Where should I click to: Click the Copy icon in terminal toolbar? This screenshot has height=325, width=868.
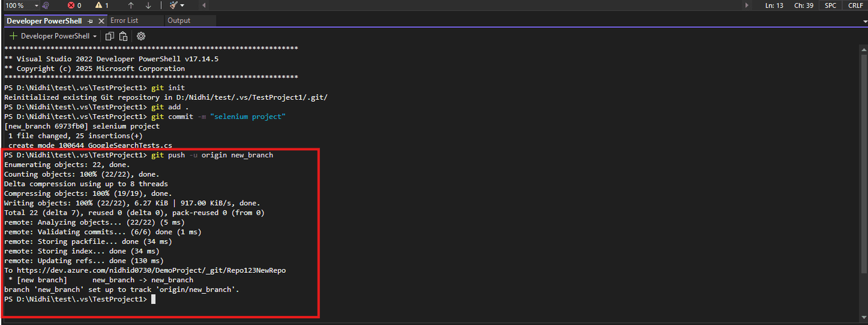tap(110, 36)
